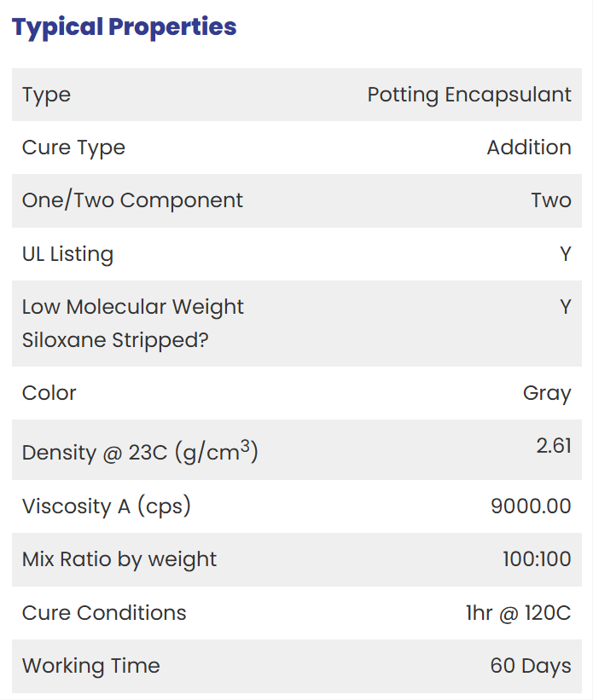The image size is (593, 700).
Task: Click the Gray color value
Action: pos(548,394)
